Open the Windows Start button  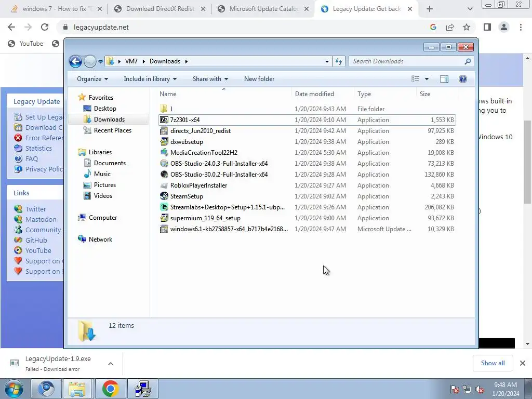[14, 389]
